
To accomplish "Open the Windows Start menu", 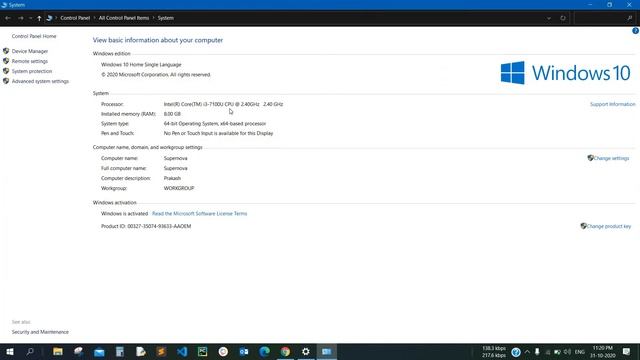I will tap(10, 351).
